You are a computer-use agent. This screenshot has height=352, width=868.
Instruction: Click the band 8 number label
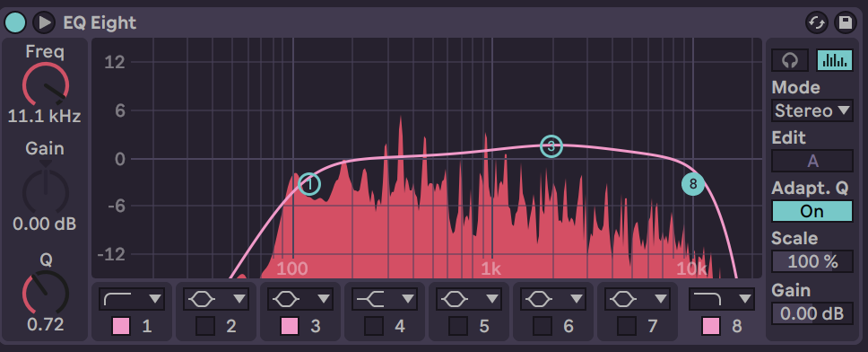click(x=737, y=327)
